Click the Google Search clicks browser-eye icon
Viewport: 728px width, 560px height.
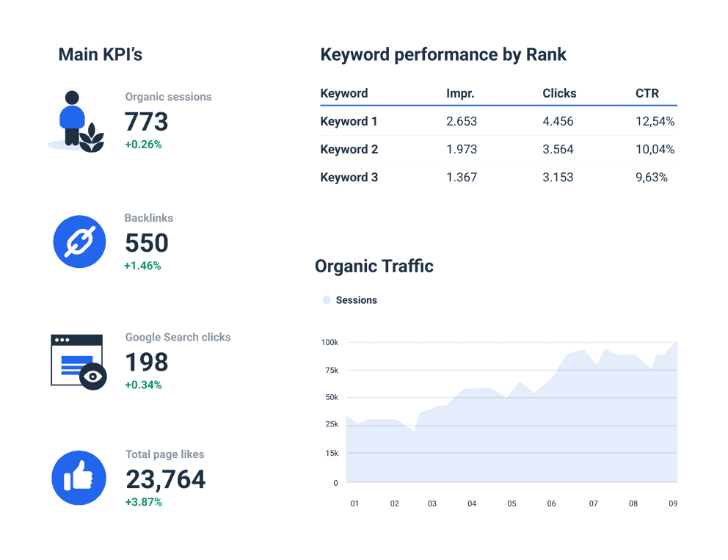pyautogui.click(x=79, y=362)
